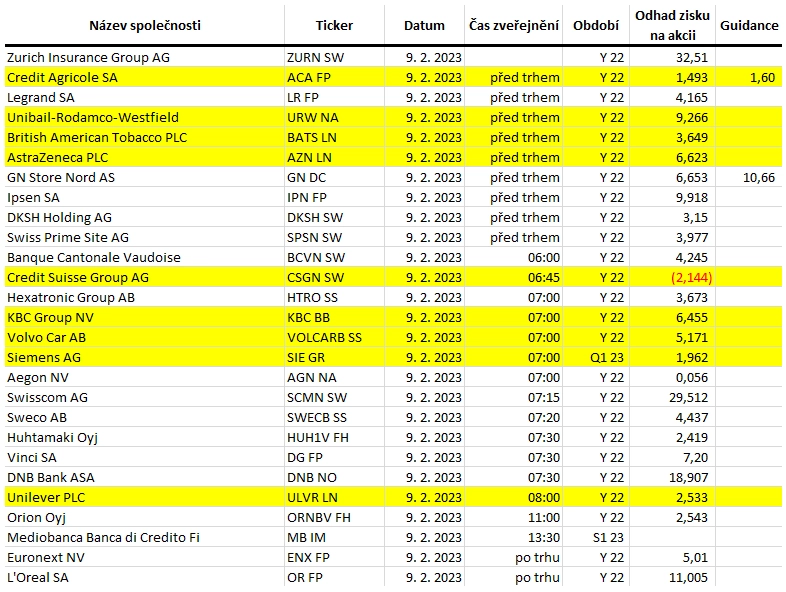Click the Odhad zisku na akcii header
The image size is (786, 592).
pos(672,26)
